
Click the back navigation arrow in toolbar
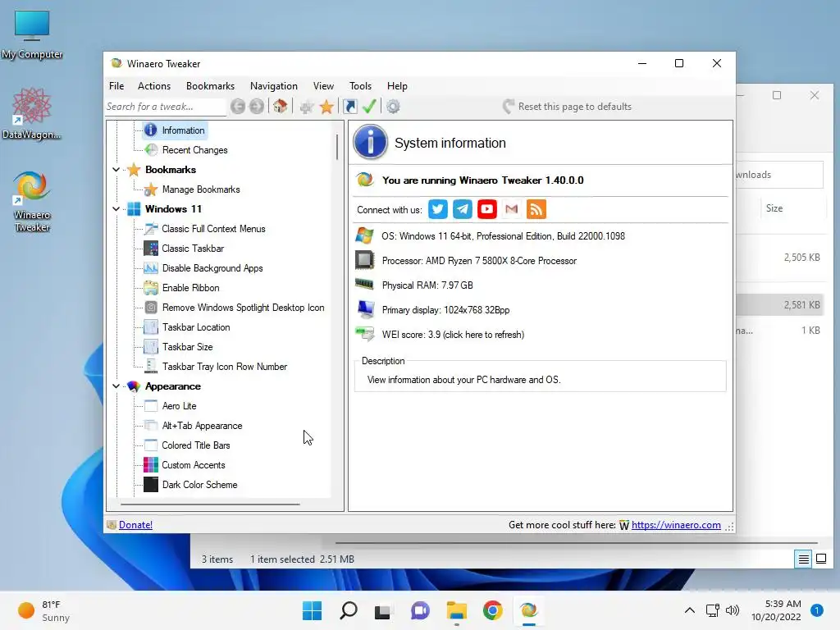(238, 107)
